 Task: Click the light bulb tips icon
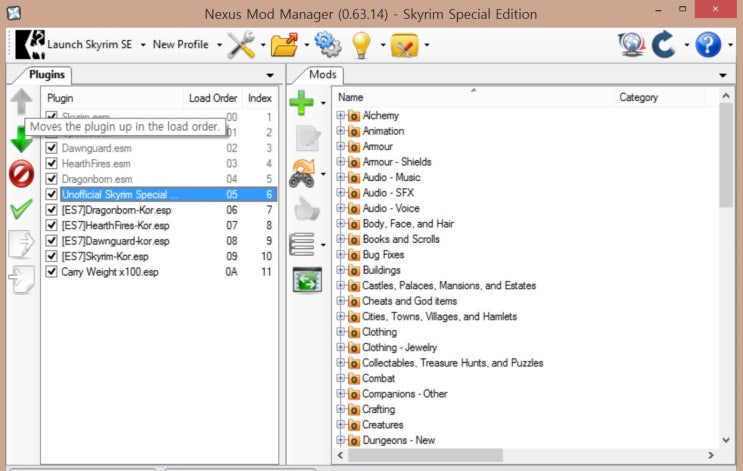click(361, 45)
